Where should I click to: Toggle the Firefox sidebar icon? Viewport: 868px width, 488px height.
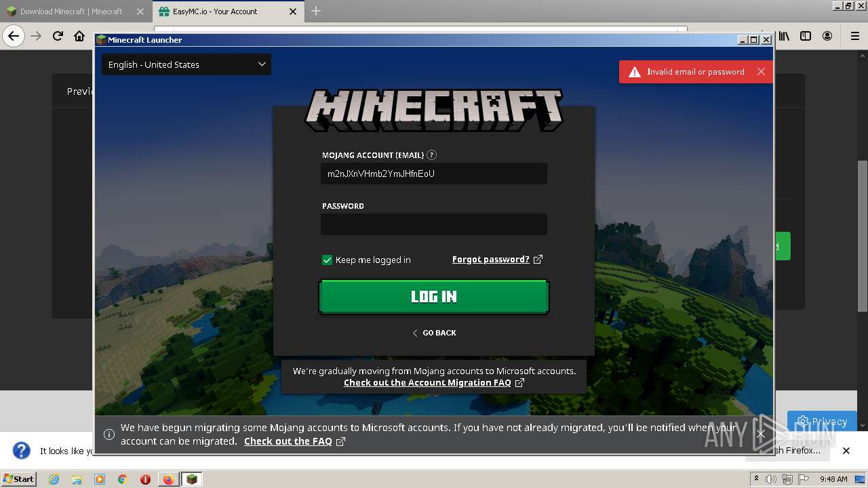(806, 36)
